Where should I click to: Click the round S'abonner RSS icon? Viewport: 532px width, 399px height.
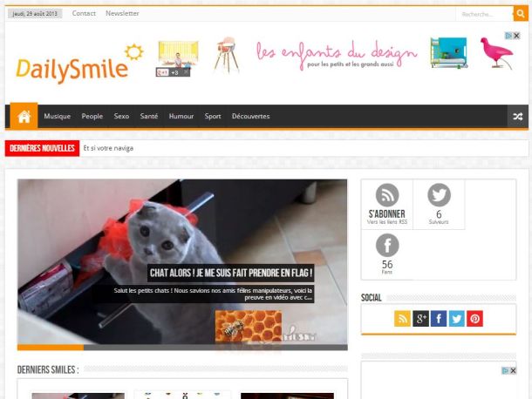[x=386, y=195]
